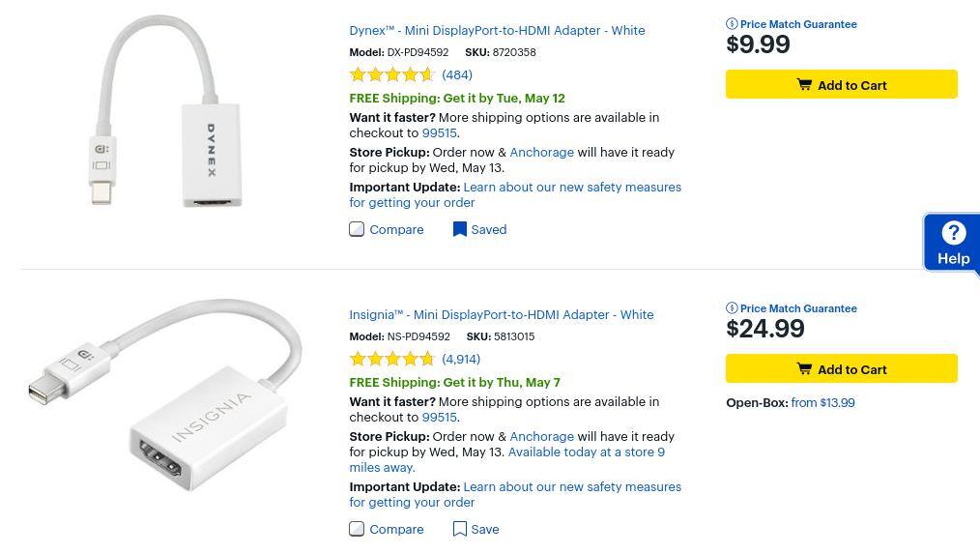980x554 pixels.
Task: Click the filled Saved bookmark icon for Dynex
Action: pyautogui.click(x=460, y=229)
